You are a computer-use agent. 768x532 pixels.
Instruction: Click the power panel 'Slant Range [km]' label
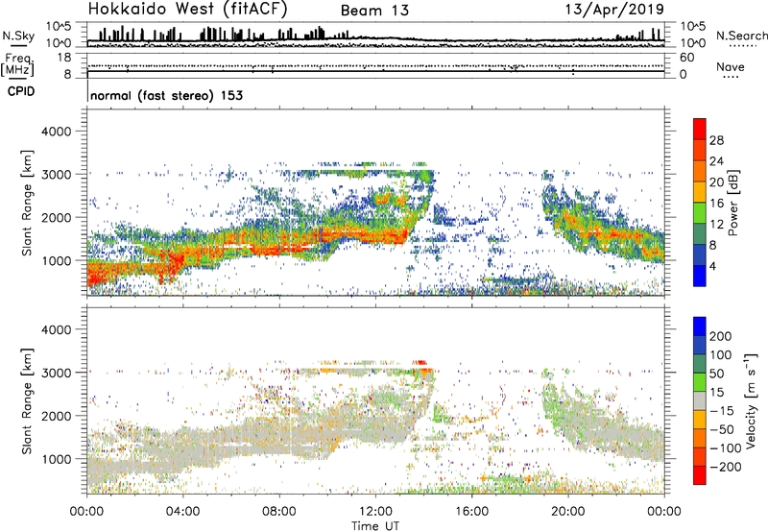tap(27, 203)
